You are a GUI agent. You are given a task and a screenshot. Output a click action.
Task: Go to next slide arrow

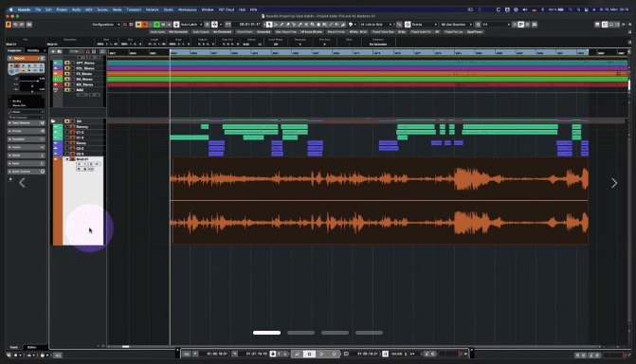pyautogui.click(x=614, y=183)
